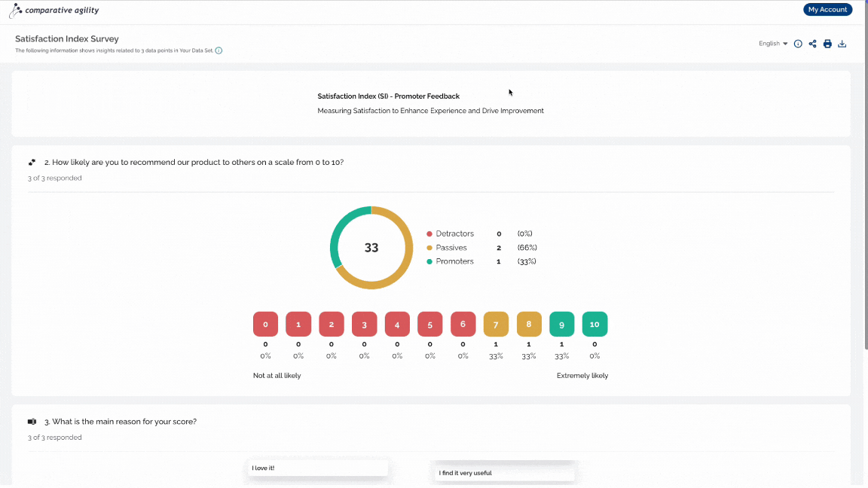Open the survey info icon
Screen dimensions: 868x488
click(798, 44)
